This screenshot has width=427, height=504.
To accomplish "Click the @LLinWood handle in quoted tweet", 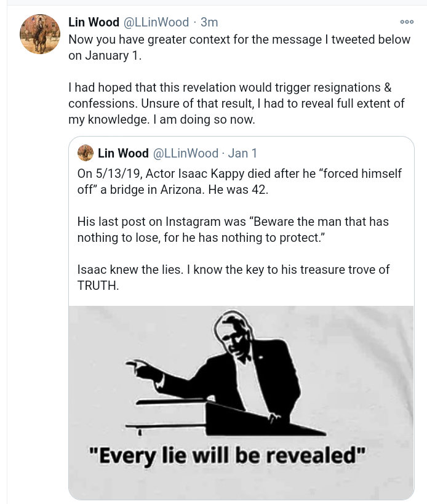I will point(185,153).
